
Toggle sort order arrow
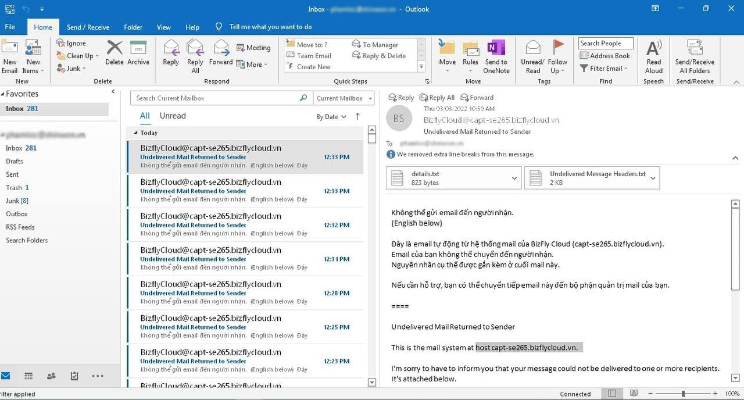pyautogui.click(x=358, y=116)
